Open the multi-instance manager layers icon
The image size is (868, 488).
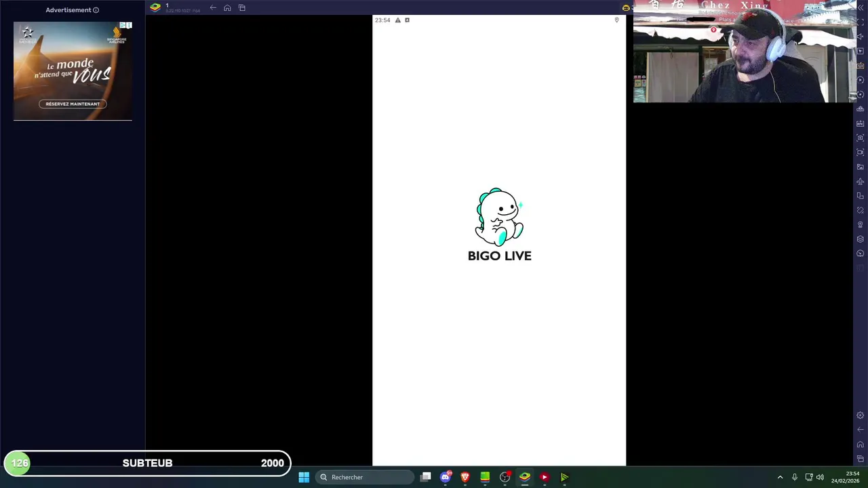click(x=861, y=239)
